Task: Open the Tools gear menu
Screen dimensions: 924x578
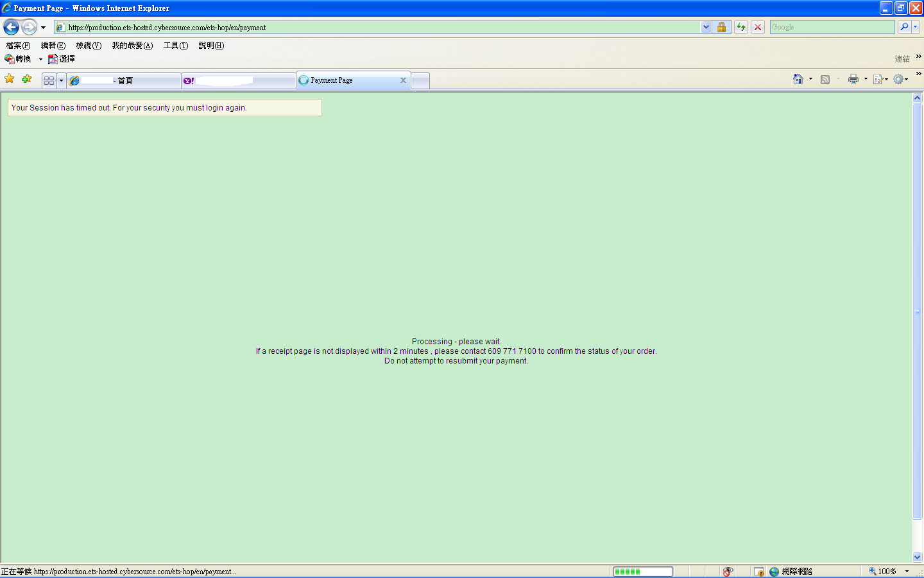Action: 900,79
